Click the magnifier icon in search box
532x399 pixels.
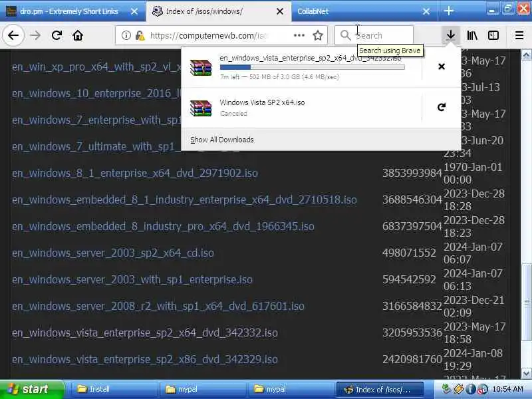pyautogui.click(x=345, y=35)
